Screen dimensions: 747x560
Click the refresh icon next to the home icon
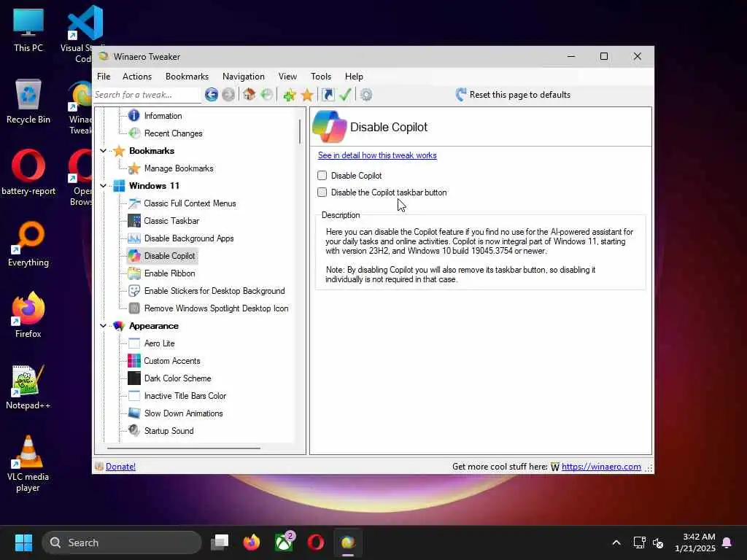point(267,95)
